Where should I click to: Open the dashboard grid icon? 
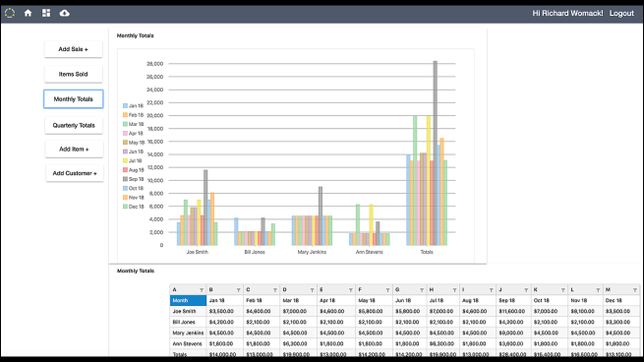coord(46,13)
